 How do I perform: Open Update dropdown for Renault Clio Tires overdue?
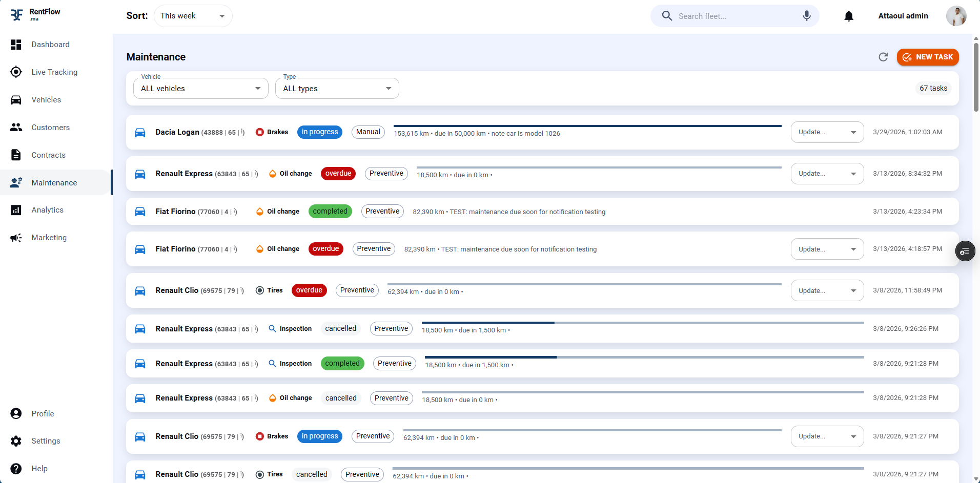coord(827,291)
